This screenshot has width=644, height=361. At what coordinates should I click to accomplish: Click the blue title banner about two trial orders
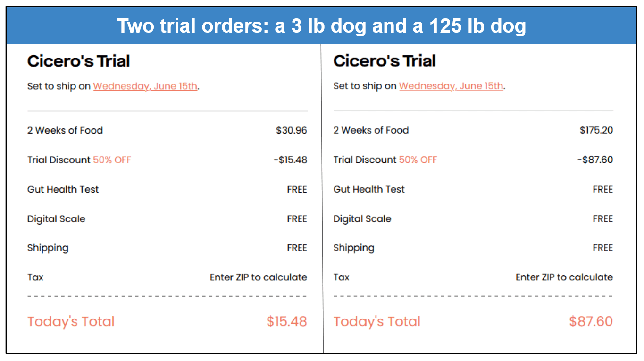click(x=322, y=26)
